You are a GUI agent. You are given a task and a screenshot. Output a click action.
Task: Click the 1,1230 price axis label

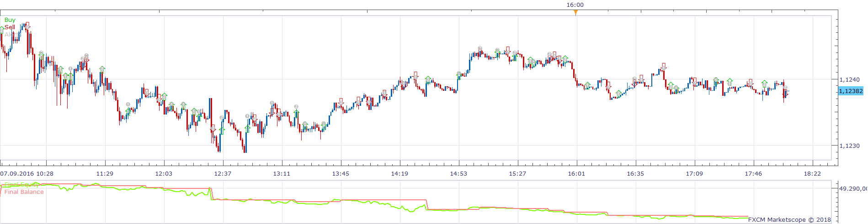coord(849,146)
